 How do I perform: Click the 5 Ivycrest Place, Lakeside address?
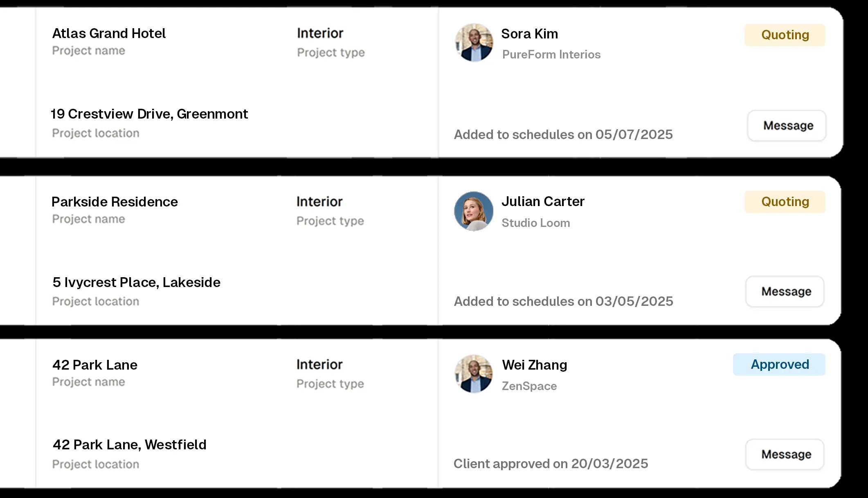point(136,282)
